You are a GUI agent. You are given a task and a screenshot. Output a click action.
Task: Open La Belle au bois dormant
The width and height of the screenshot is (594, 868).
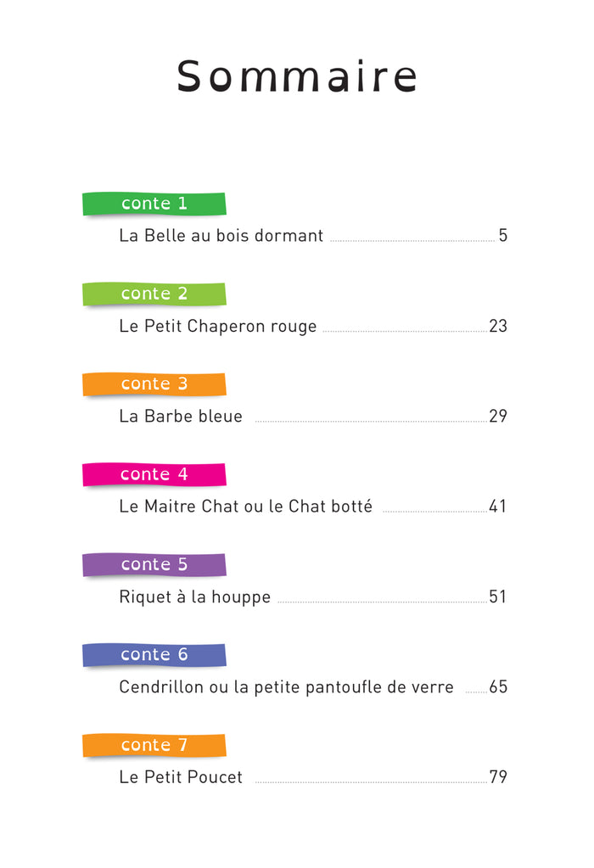click(221, 236)
